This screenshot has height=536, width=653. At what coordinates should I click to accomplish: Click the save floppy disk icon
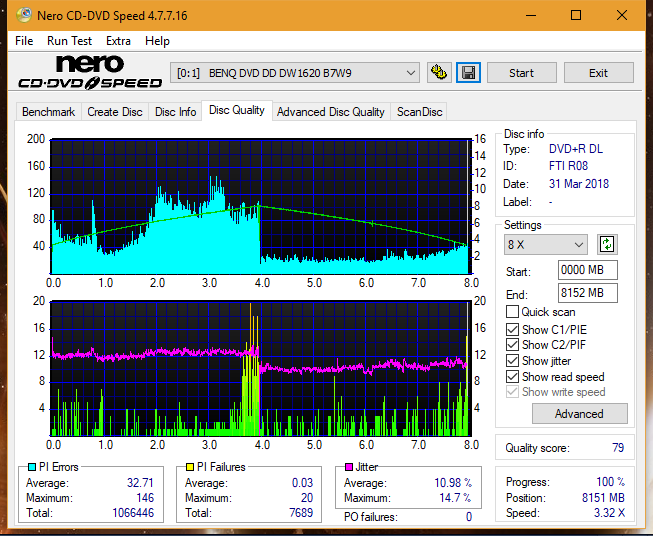pos(469,73)
